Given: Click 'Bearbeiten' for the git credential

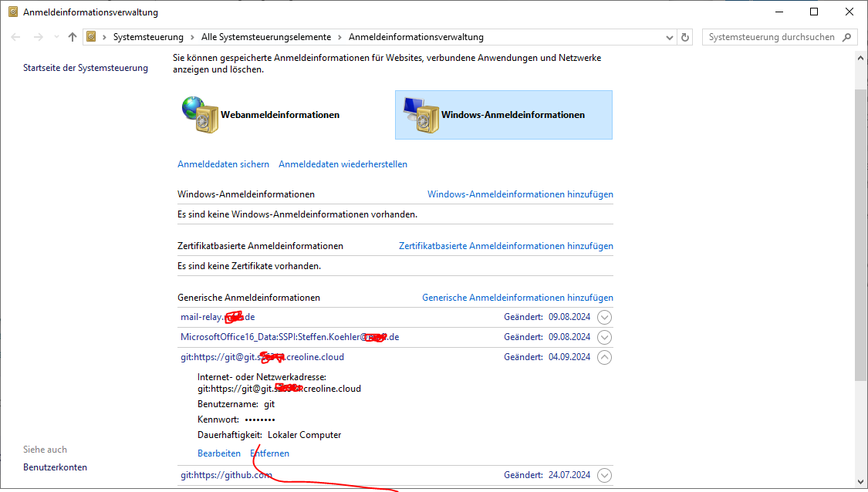Looking at the screenshot, I should click(219, 453).
